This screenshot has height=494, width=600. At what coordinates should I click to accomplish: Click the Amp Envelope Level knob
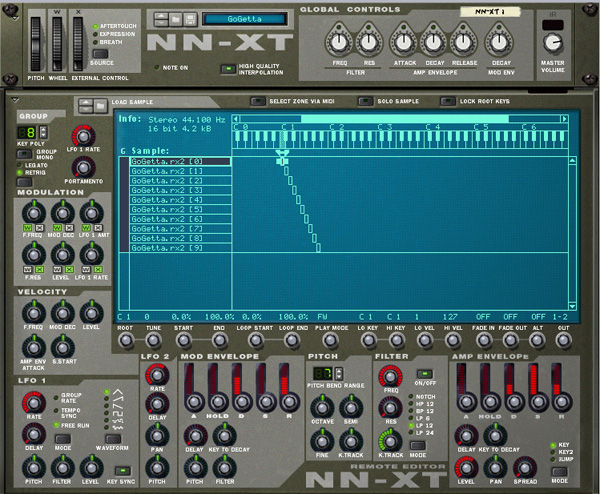pos(466,468)
